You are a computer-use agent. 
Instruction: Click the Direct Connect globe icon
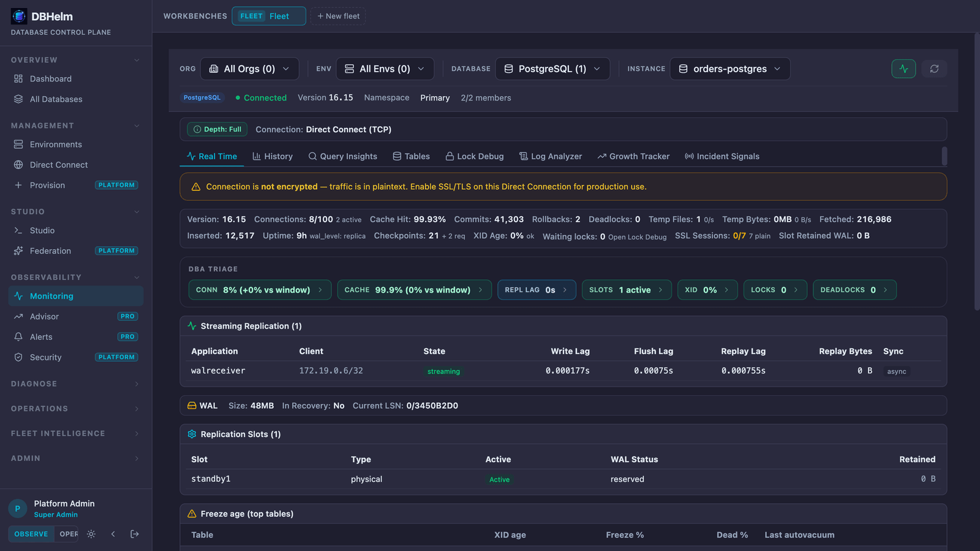[x=18, y=165]
